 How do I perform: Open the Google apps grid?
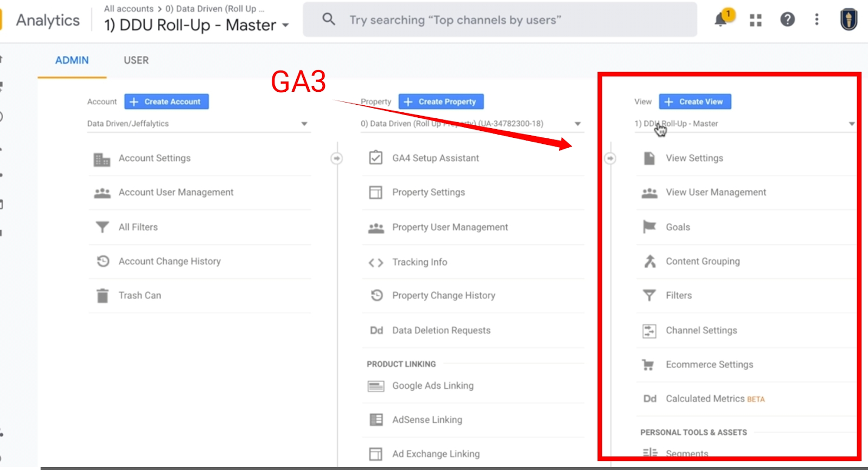pyautogui.click(x=755, y=20)
